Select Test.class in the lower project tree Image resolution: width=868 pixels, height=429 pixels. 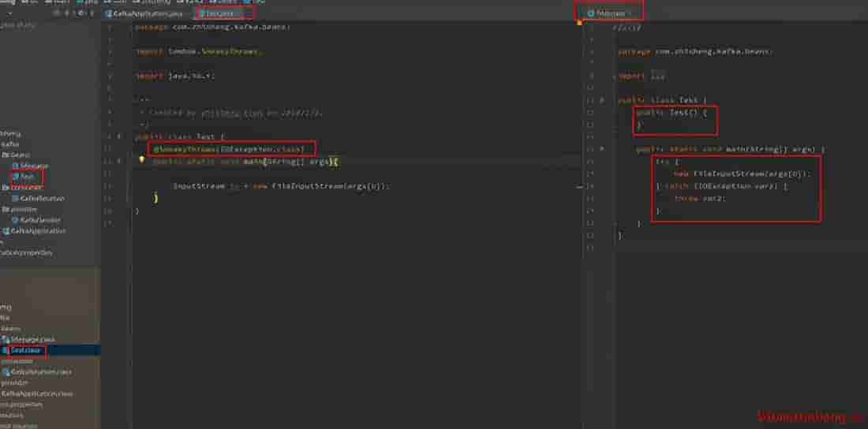pyautogui.click(x=25, y=349)
